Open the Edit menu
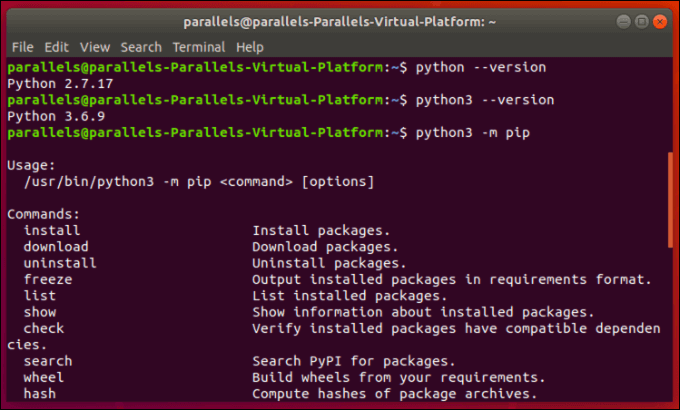This screenshot has height=410, width=680. (57, 47)
